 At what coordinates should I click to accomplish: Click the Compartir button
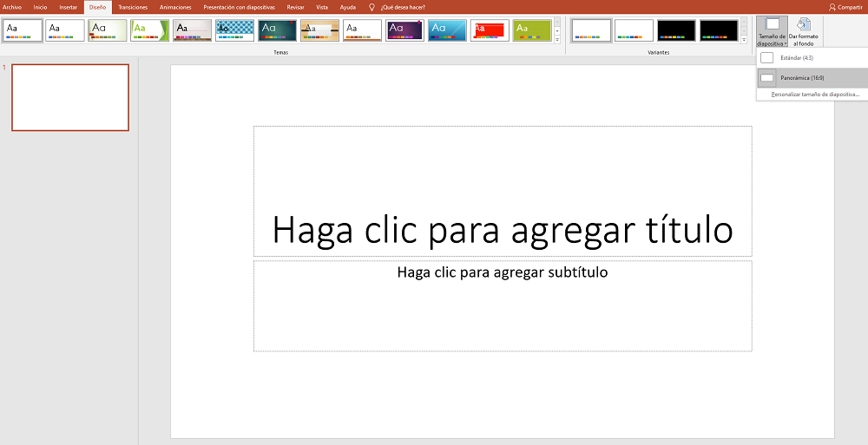[845, 7]
